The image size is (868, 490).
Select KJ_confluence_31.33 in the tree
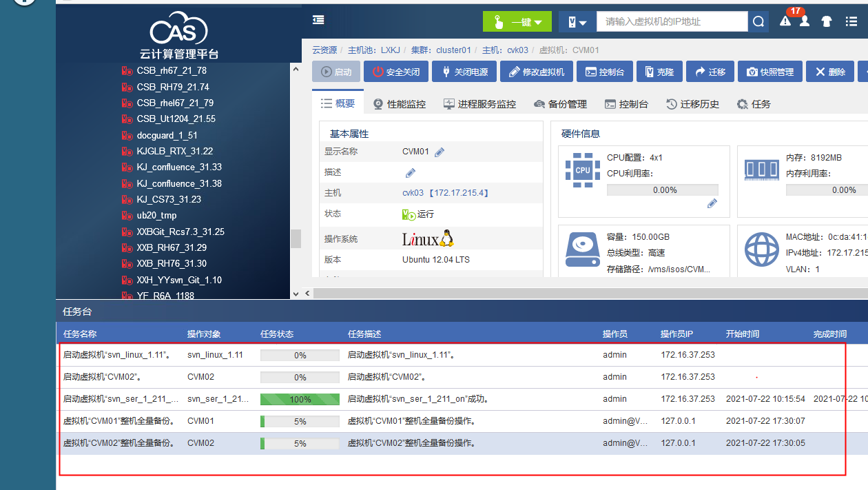coord(179,167)
